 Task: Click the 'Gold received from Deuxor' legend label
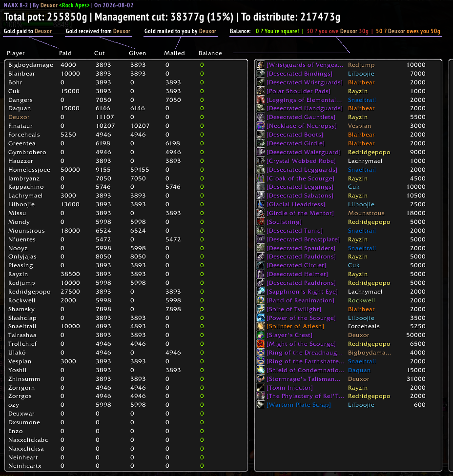(98, 31)
